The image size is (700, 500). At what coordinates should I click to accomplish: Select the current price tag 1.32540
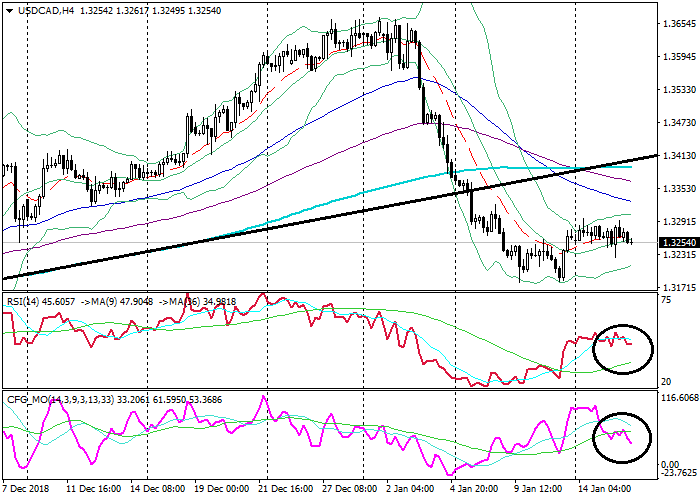coord(678,243)
